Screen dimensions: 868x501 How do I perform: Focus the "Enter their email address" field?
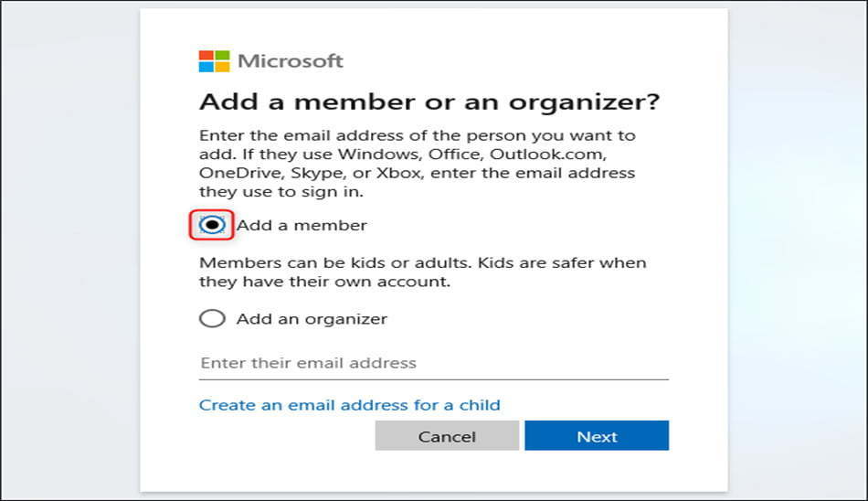click(x=433, y=363)
